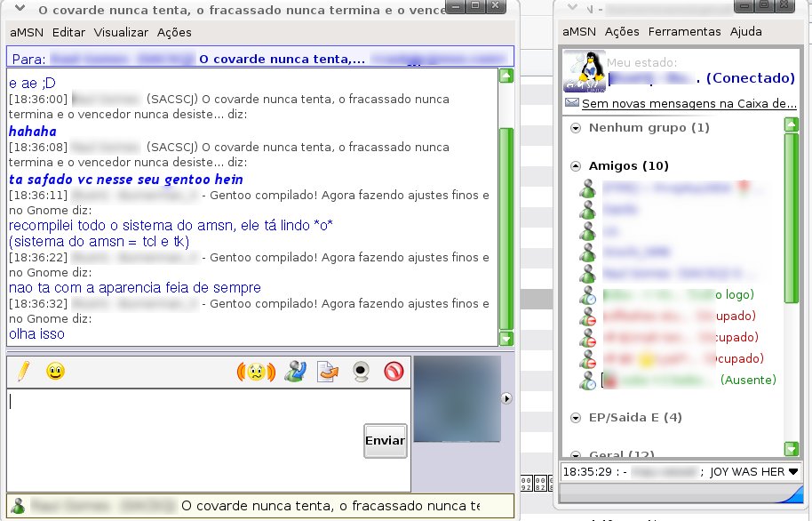Open Ações menu in the contact list window
This screenshot has width=812, height=521.
tap(622, 32)
